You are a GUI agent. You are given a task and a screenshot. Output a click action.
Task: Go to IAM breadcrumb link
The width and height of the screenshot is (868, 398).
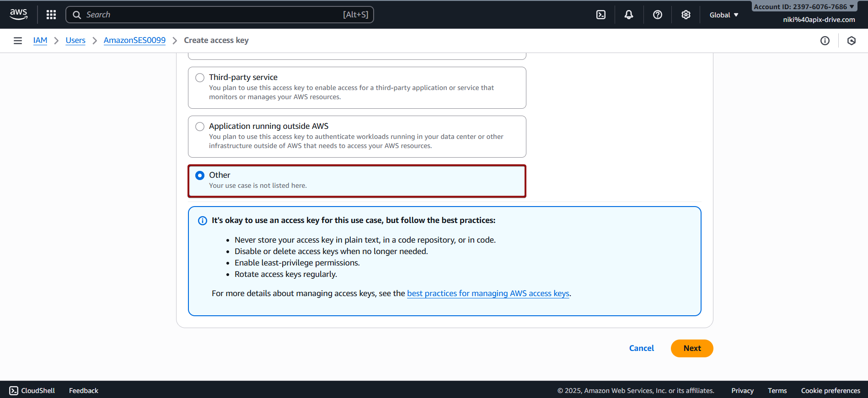[40, 40]
